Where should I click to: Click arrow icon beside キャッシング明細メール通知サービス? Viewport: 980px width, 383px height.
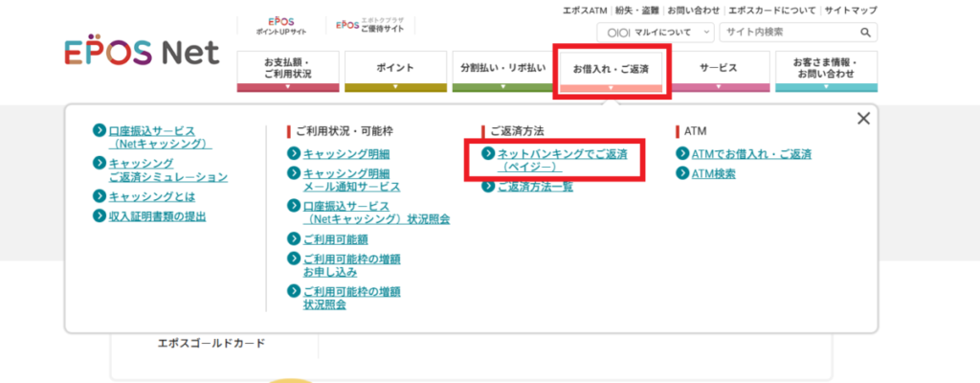[293, 172]
